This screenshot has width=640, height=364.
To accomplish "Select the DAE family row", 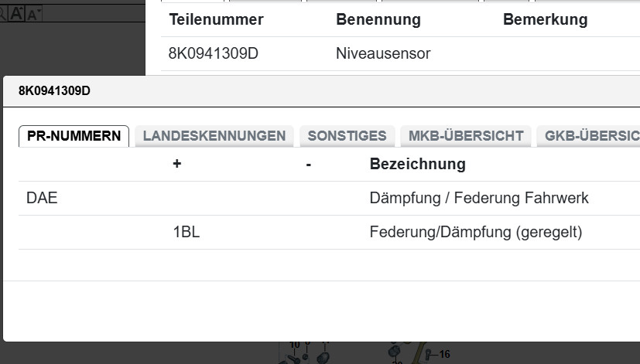I will (x=329, y=198).
